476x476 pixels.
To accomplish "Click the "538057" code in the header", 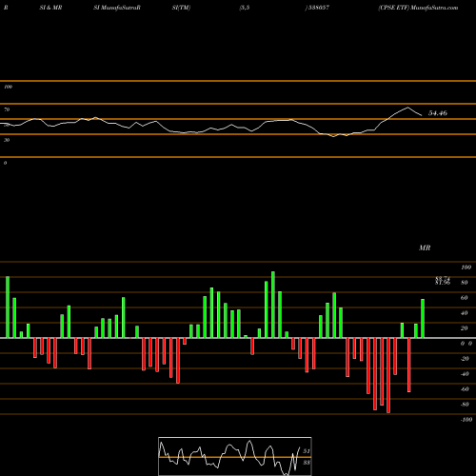I will (x=318, y=8).
